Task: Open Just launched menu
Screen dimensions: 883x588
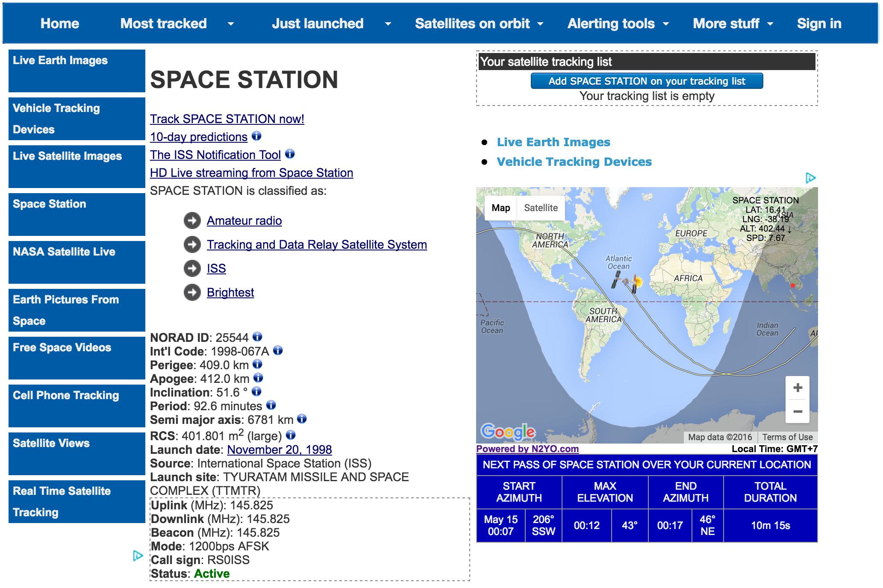Action: 318,24
